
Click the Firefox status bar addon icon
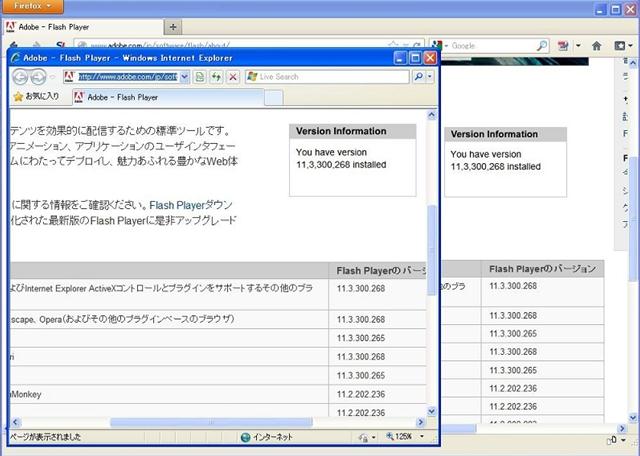(612, 440)
